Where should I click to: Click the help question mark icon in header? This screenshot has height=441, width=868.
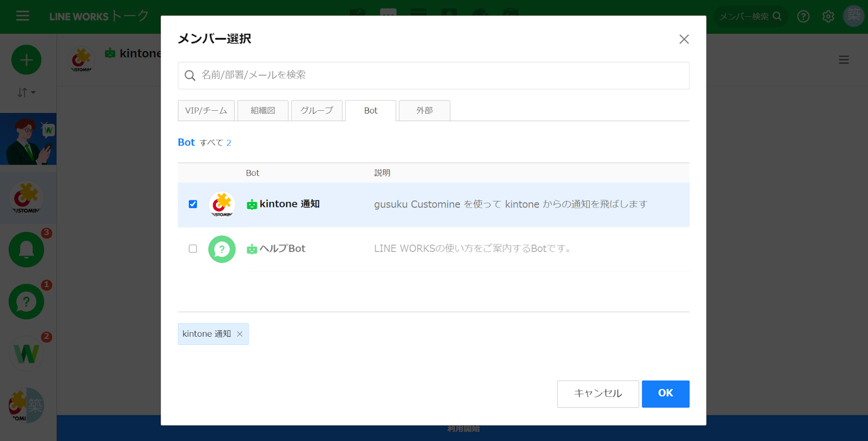803,16
